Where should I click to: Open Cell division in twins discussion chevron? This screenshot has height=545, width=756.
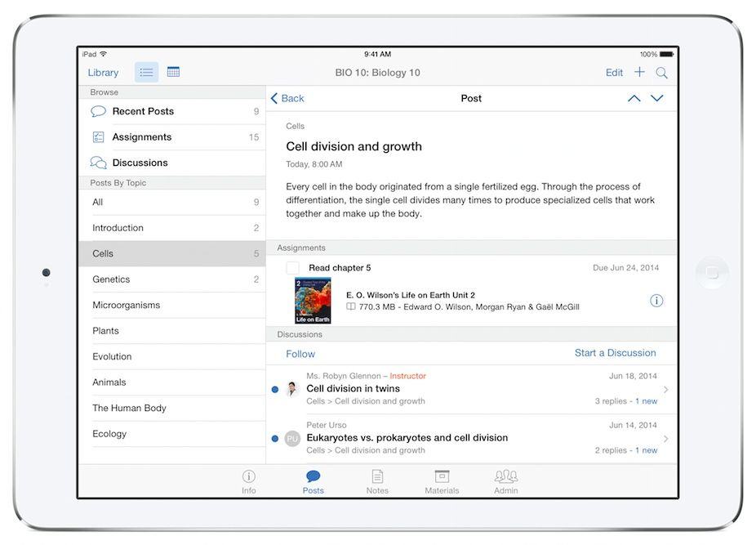tap(666, 390)
